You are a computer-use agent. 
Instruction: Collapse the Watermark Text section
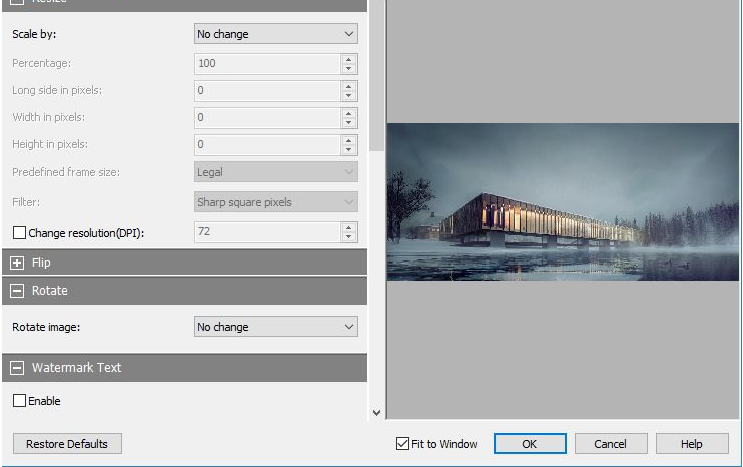point(17,368)
